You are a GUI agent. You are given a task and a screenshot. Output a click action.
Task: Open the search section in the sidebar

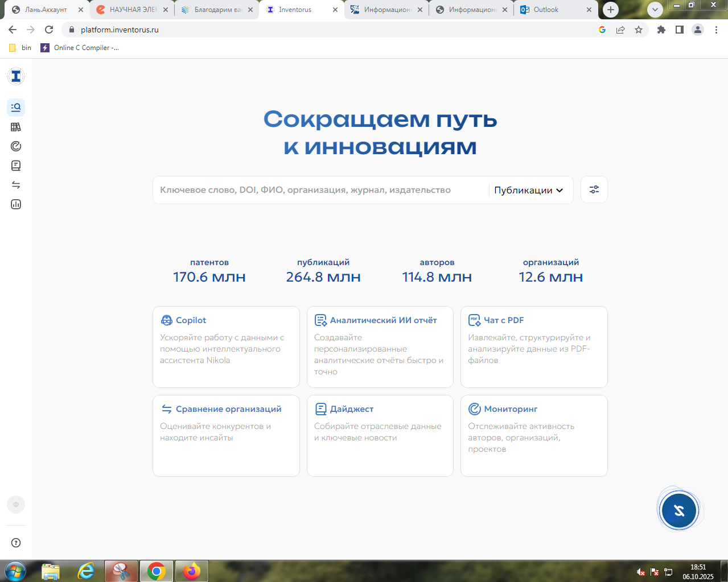(16, 108)
